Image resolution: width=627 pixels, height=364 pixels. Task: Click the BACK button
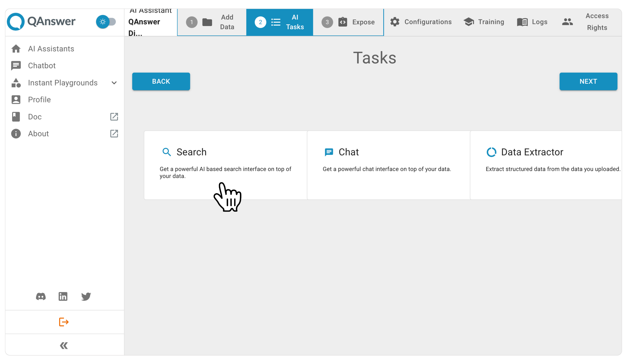(161, 81)
